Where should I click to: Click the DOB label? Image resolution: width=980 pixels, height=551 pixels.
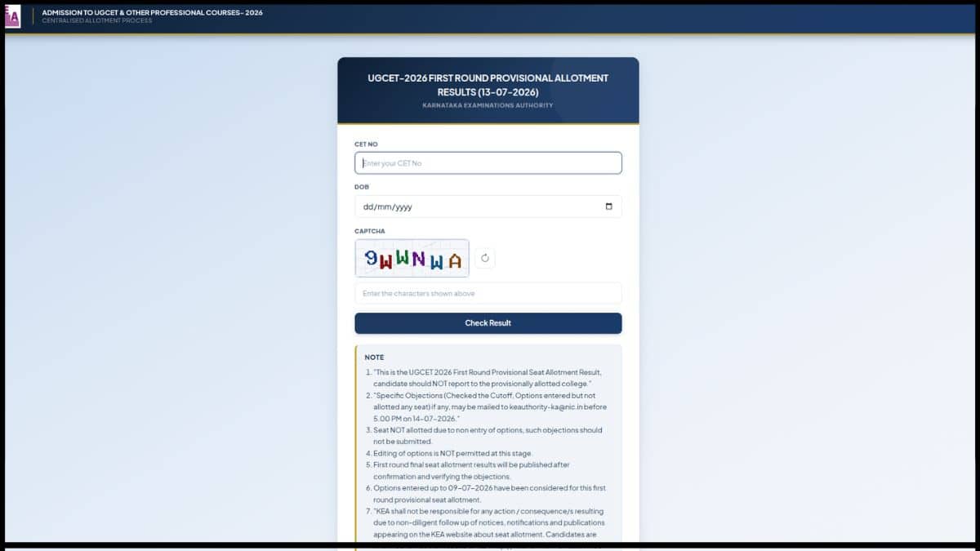362,187
